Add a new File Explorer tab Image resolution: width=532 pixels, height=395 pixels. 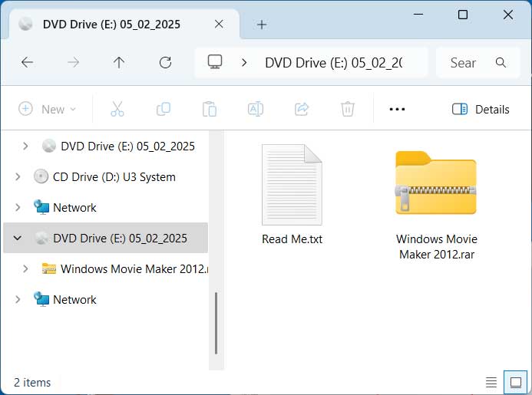(262, 25)
